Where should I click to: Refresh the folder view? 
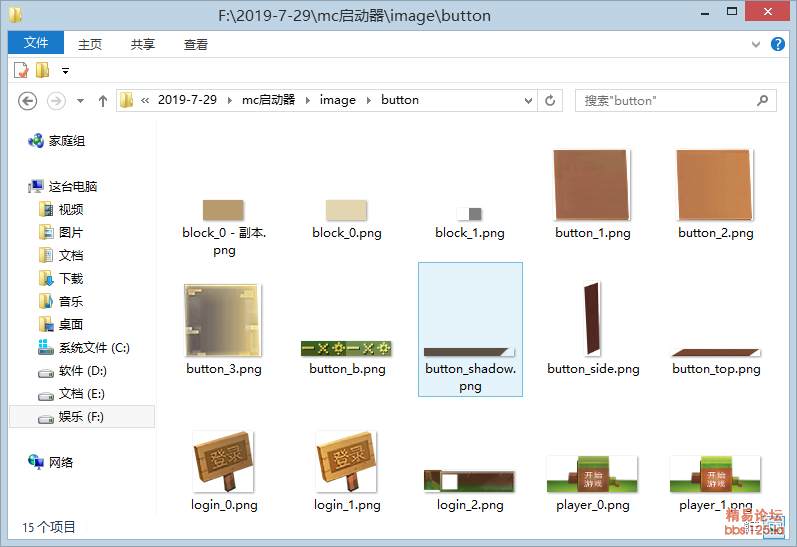(x=550, y=101)
